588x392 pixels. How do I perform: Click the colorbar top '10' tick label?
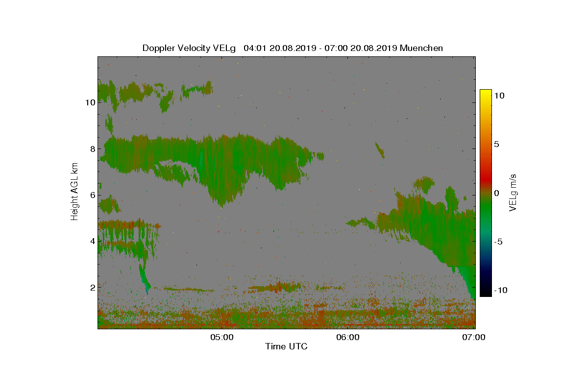point(499,96)
